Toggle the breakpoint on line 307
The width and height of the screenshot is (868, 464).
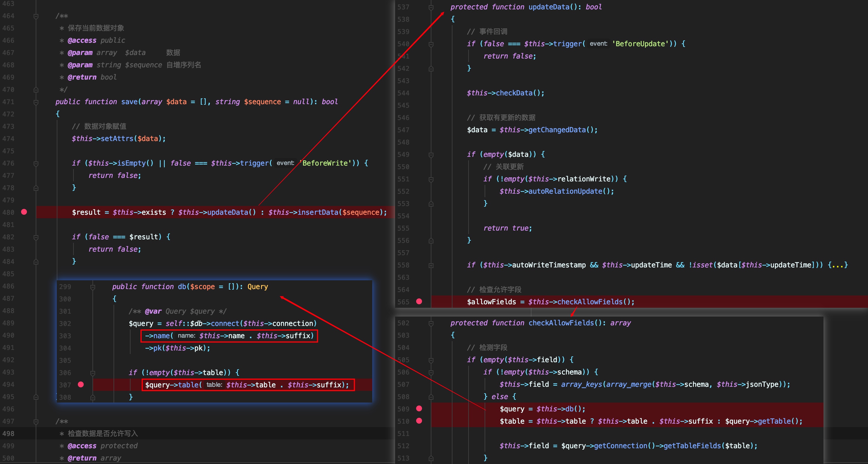(x=81, y=384)
